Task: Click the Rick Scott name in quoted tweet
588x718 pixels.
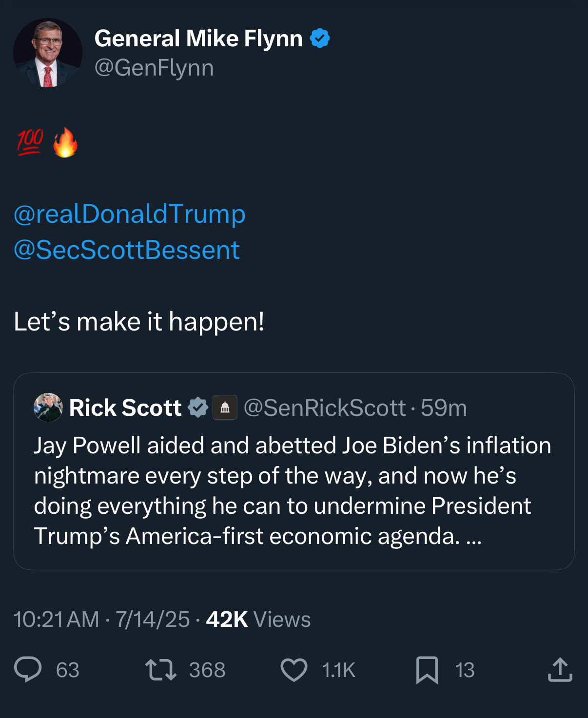Action: [x=125, y=408]
